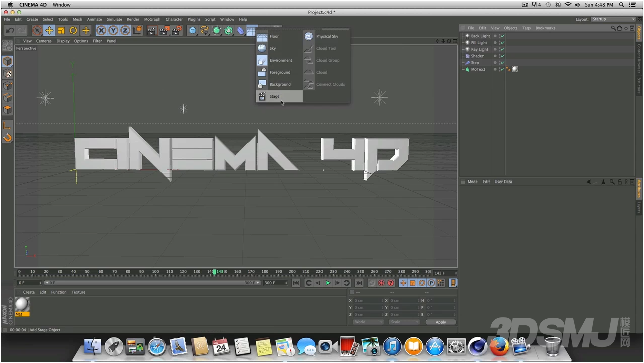
Task: Click the material tag on MoText
Action: (515, 69)
